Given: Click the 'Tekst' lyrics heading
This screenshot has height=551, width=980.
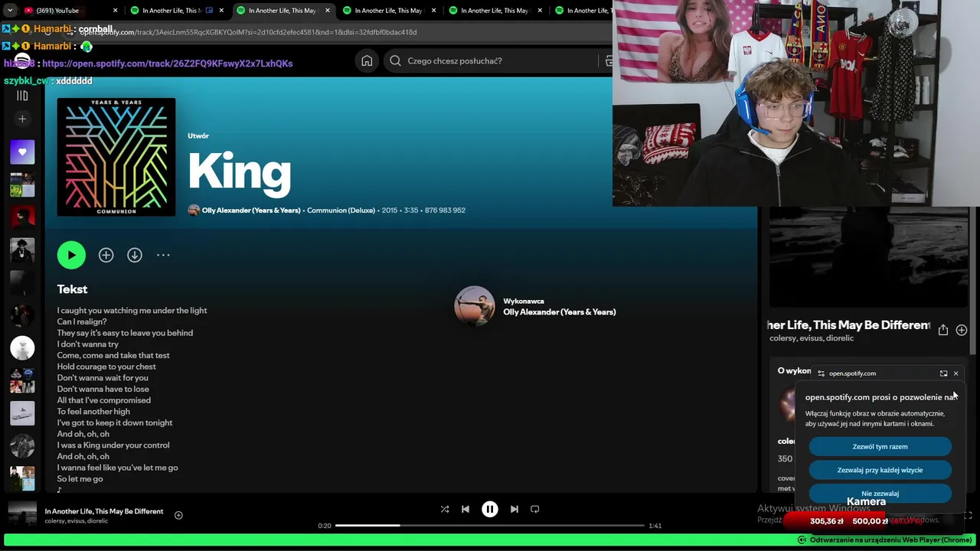Looking at the screenshot, I should point(72,289).
